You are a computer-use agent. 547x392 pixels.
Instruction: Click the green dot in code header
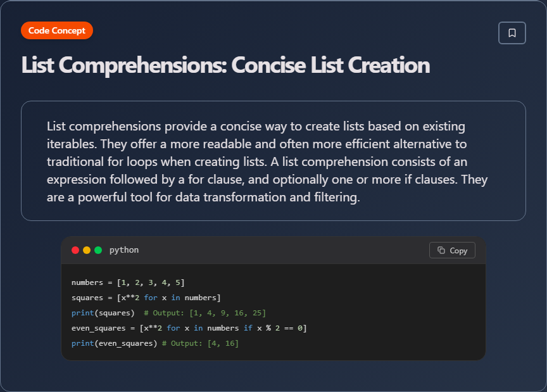click(x=98, y=250)
